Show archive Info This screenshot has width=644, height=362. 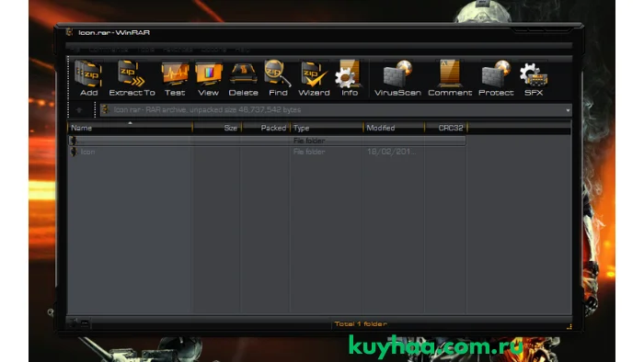349,78
